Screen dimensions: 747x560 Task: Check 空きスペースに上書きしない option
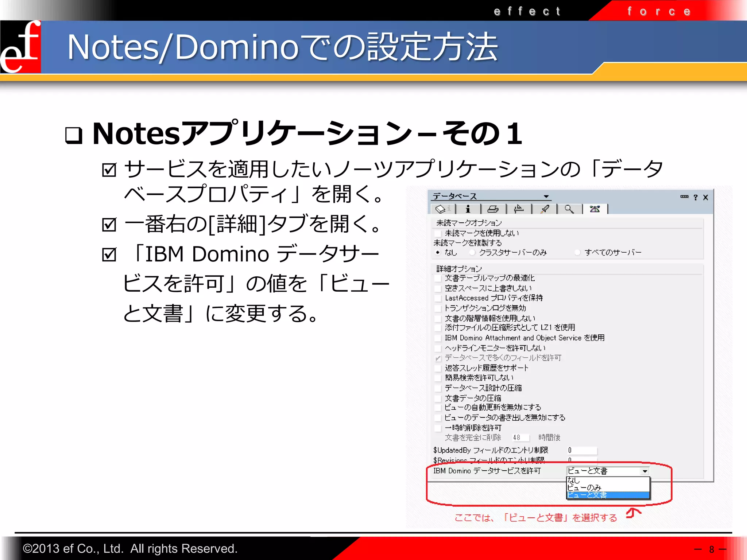[x=438, y=288]
